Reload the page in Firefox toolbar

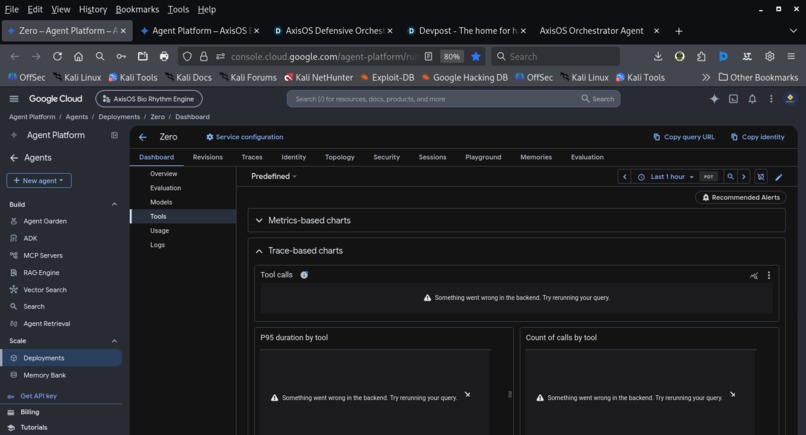tap(57, 57)
